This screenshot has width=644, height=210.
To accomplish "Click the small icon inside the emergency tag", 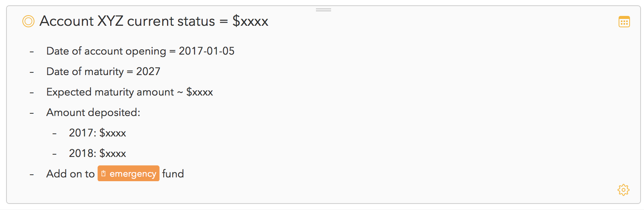I will click(x=103, y=174).
